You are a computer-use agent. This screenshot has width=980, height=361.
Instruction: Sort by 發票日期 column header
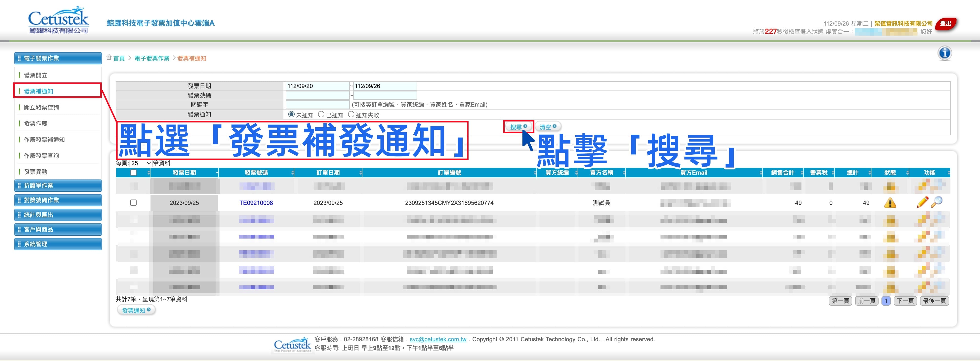[x=184, y=173]
